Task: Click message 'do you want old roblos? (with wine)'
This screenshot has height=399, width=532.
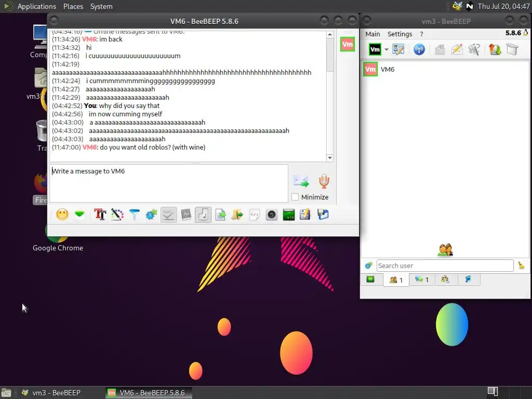Action: [x=153, y=147]
